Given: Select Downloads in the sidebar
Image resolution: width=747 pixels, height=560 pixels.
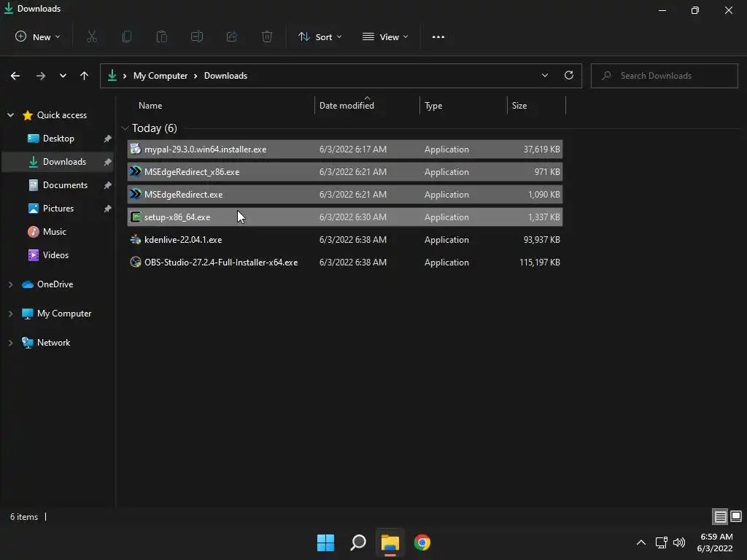Looking at the screenshot, I should point(58,161).
